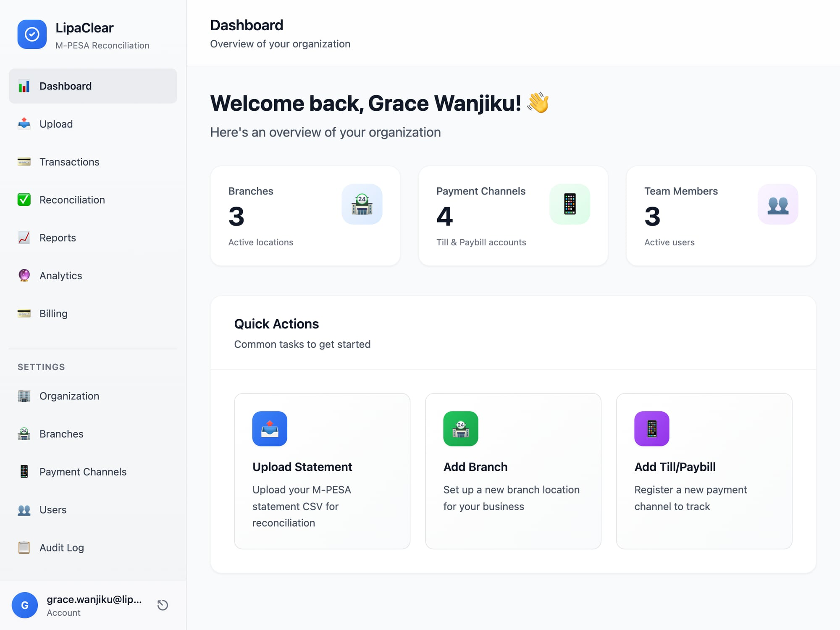Screen dimensions: 840x630
Task: Select the Upload icon in the sidebar
Action: click(24, 124)
